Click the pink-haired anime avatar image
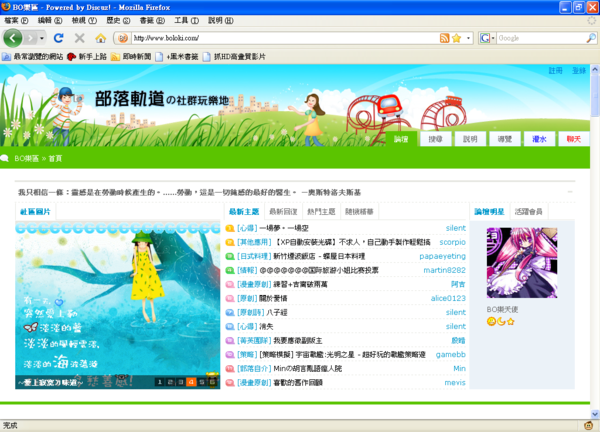600x432 pixels. click(x=522, y=262)
